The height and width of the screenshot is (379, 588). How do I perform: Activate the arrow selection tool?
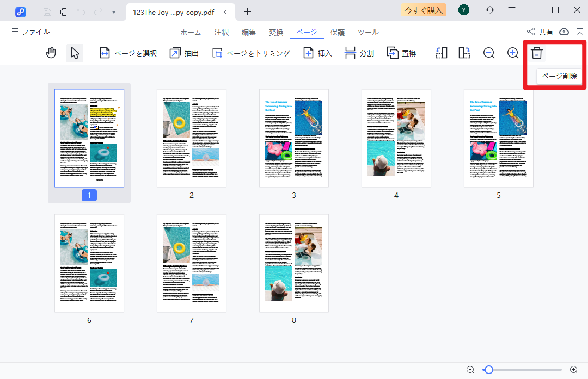[75, 53]
